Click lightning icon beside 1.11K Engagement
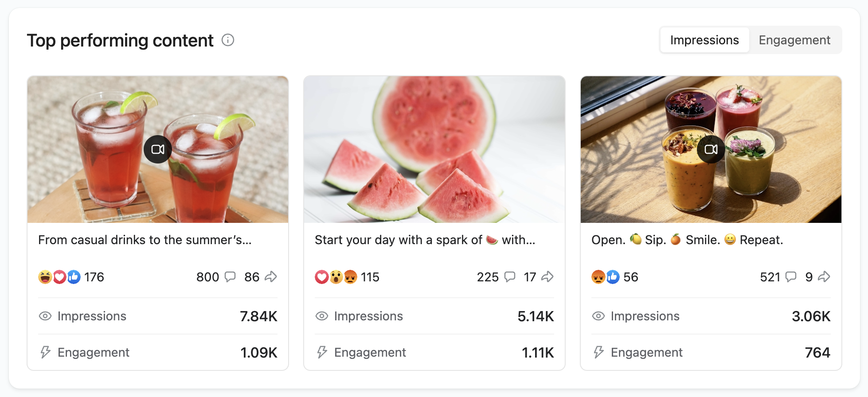This screenshot has width=868, height=397. click(x=322, y=352)
